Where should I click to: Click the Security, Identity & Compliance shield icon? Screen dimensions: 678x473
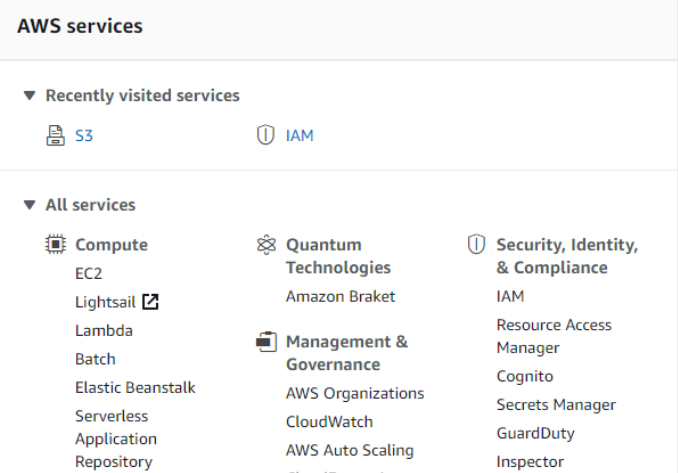(476, 244)
